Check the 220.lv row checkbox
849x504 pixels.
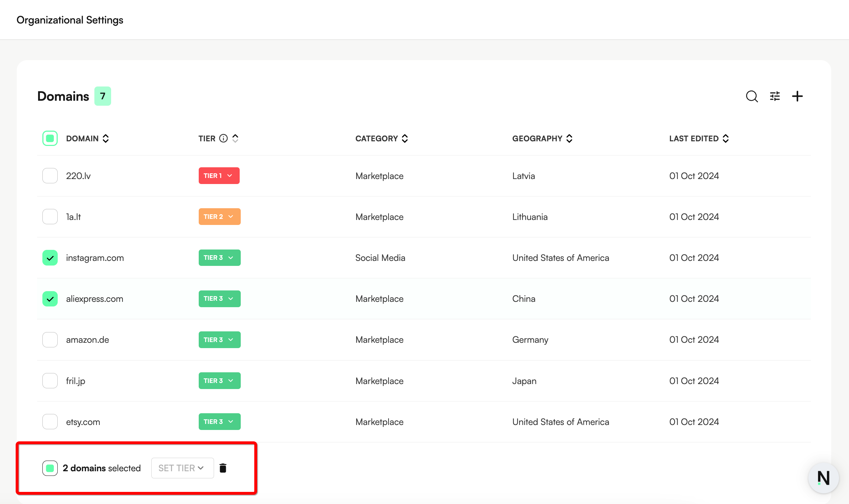click(x=50, y=176)
